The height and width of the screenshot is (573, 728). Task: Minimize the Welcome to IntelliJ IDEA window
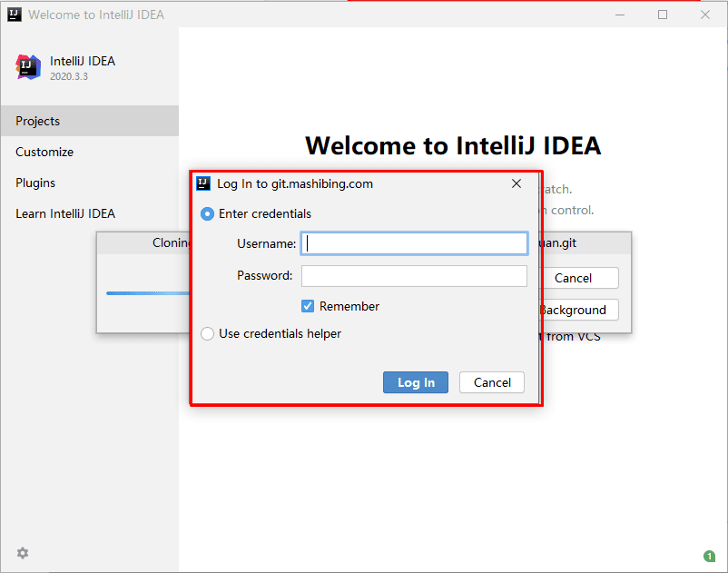[620, 15]
